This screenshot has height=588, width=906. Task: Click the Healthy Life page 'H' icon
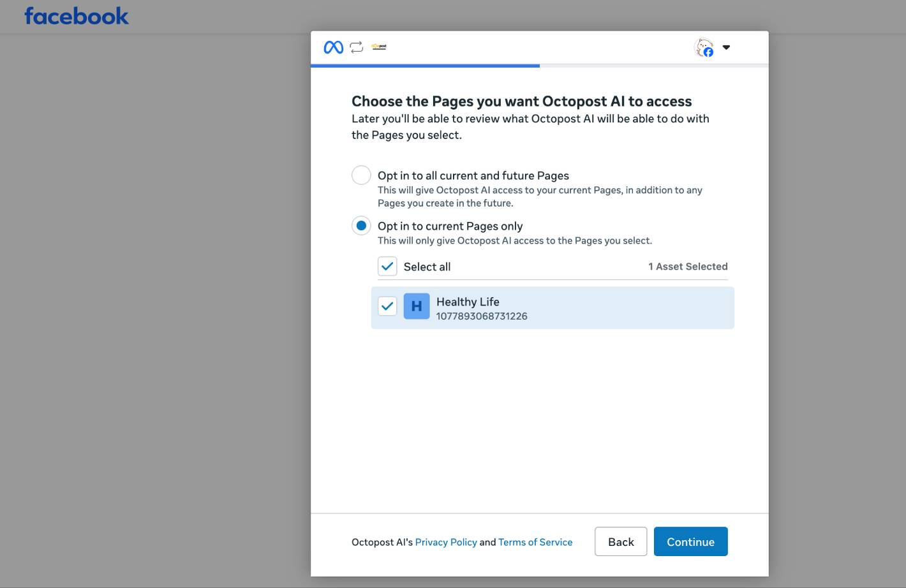click(417, 306)
